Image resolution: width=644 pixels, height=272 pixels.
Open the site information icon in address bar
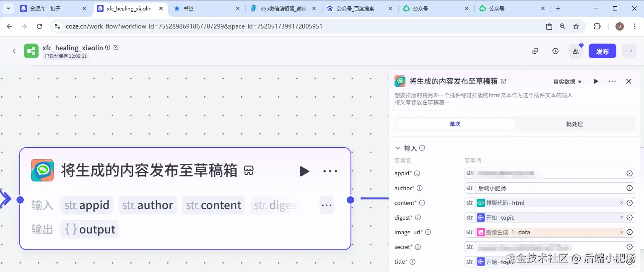coord(57,26)
